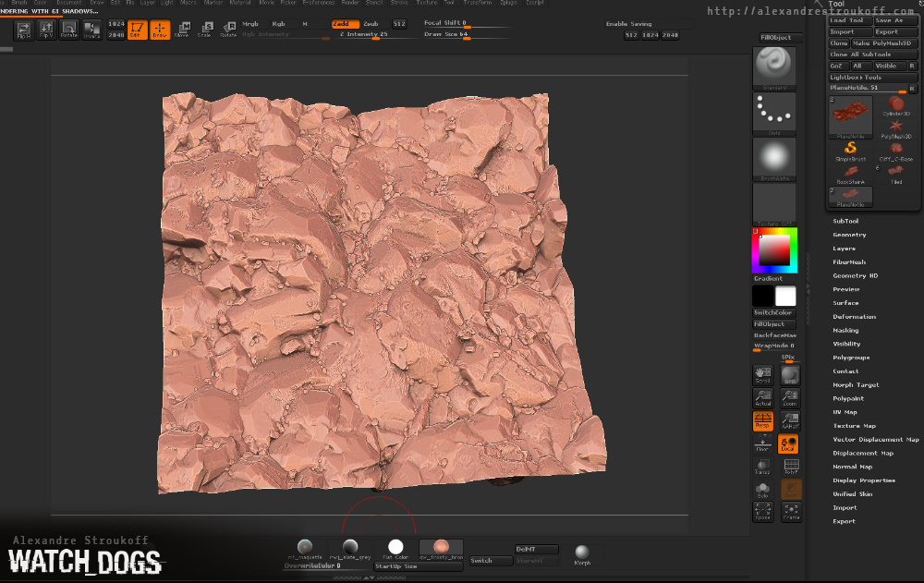
Task: Open the Material menu
Action: coord(240,3)
